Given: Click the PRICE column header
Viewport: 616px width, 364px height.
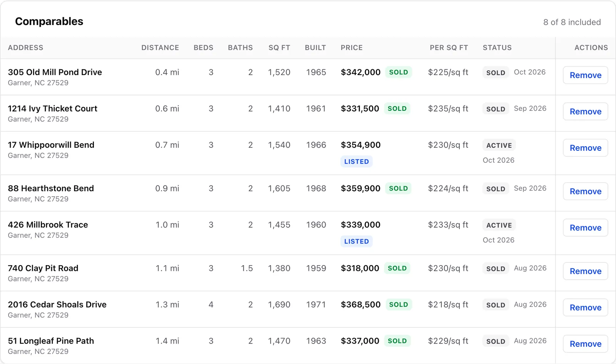Looking at the screenshot, I should click(x=352, y=48).
